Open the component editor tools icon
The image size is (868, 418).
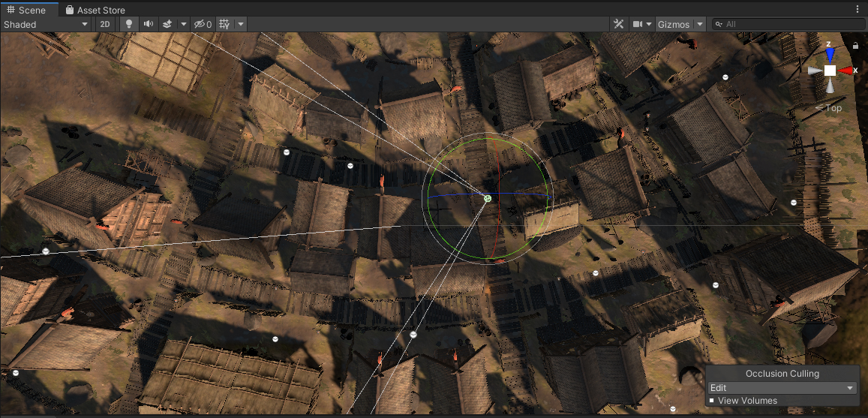(619, 24)
